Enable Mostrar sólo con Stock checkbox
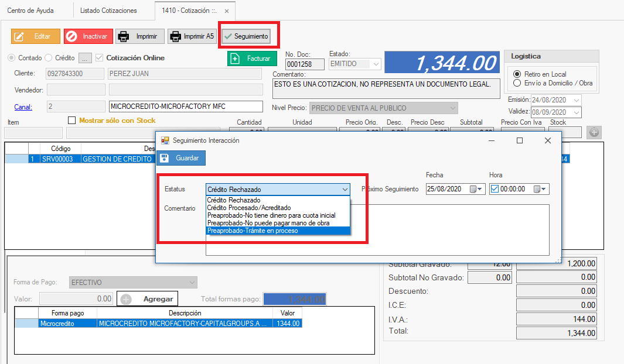The image size is (624, 364). 72,121
